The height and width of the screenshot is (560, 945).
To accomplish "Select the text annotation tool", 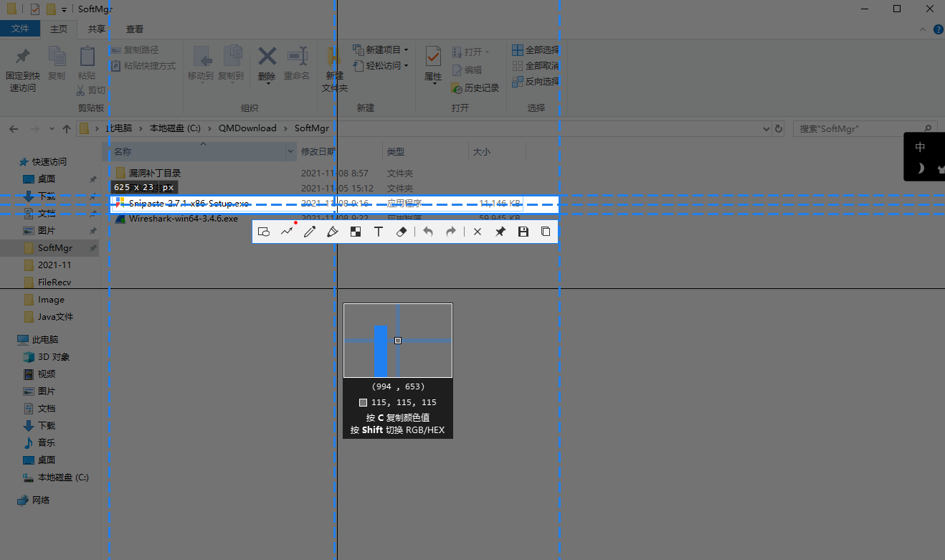I will click(x=379, y=231).
